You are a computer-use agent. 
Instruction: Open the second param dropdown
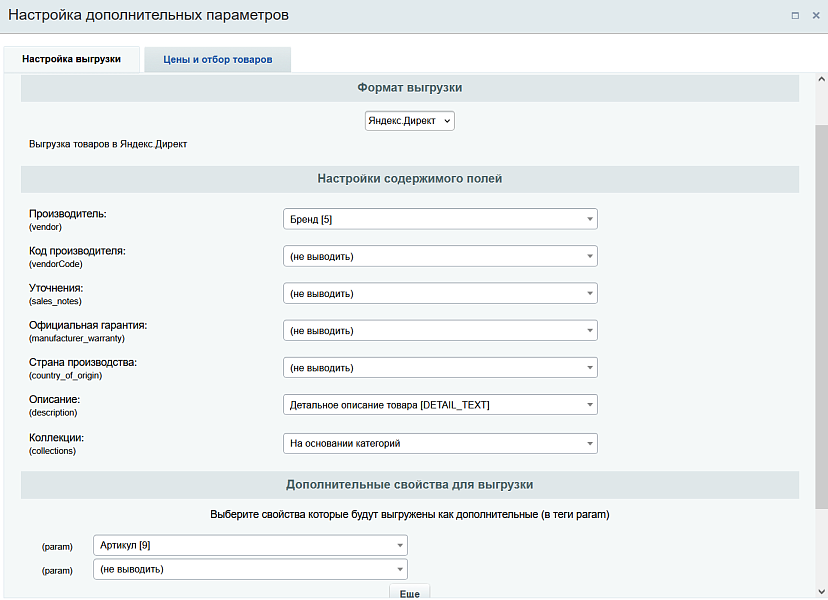click(250, 569)
